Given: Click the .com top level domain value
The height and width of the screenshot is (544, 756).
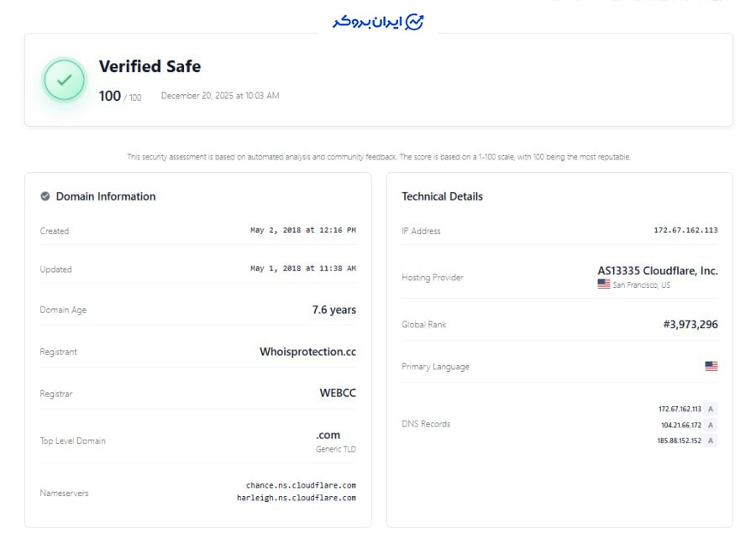Looking at the screenshot, I should 328,435.
